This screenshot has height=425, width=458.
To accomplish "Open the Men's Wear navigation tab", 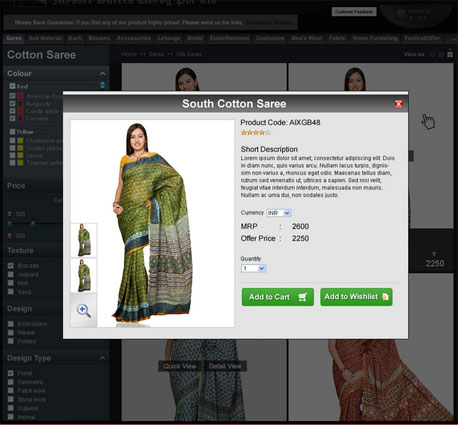I will point(306,38).
